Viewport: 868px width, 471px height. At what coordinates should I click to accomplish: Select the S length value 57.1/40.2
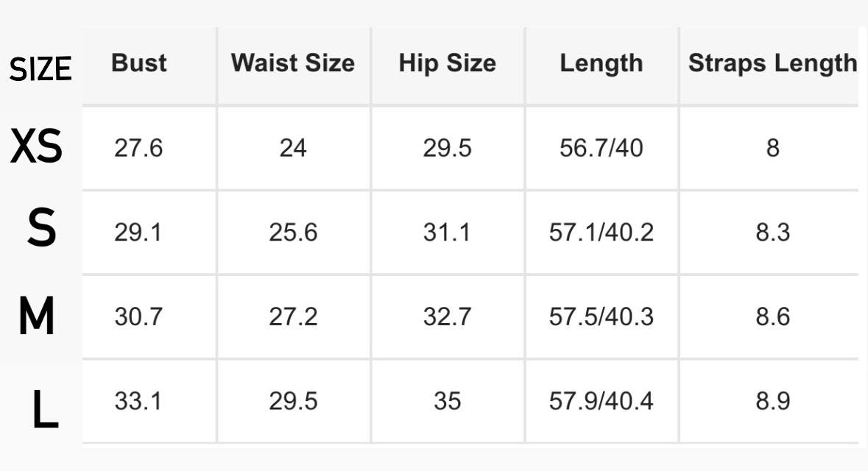click(601, 233)
